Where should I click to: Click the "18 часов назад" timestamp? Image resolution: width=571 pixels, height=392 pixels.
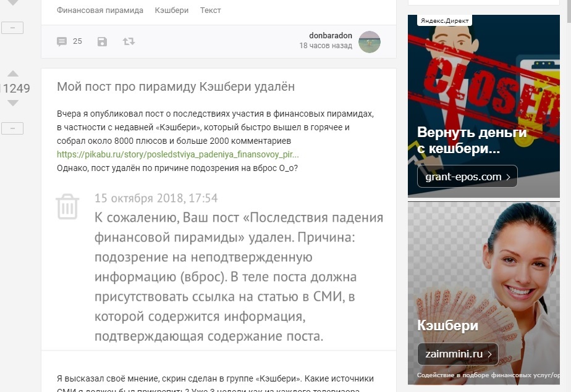click(326, 46)
